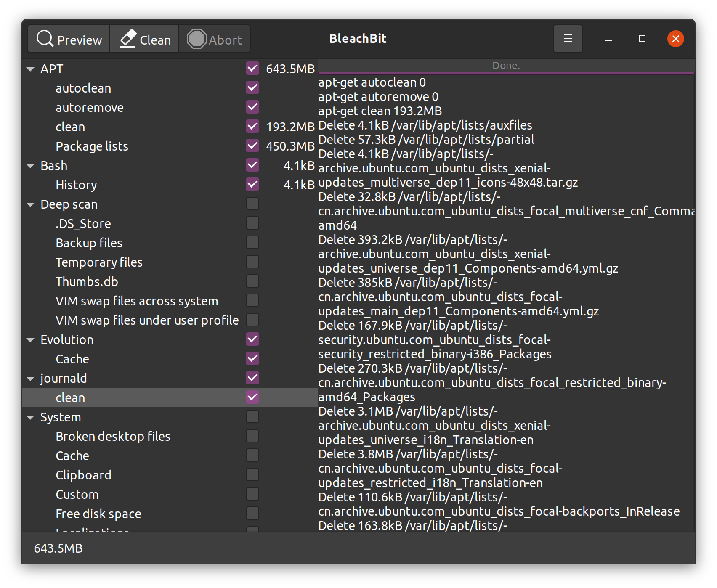Enable the Temporary files checkbox
The image size is (717, 588).
click(x=252, y=262)
